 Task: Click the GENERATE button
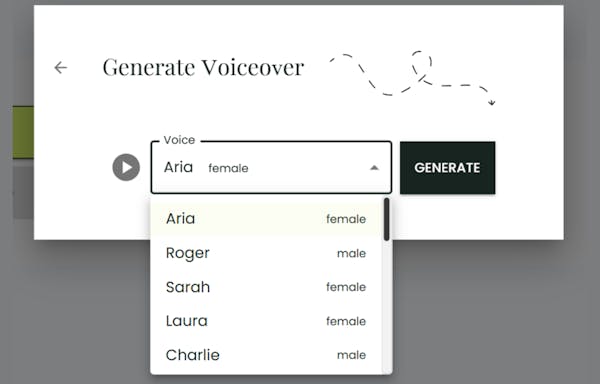click(x=447, y=168)
